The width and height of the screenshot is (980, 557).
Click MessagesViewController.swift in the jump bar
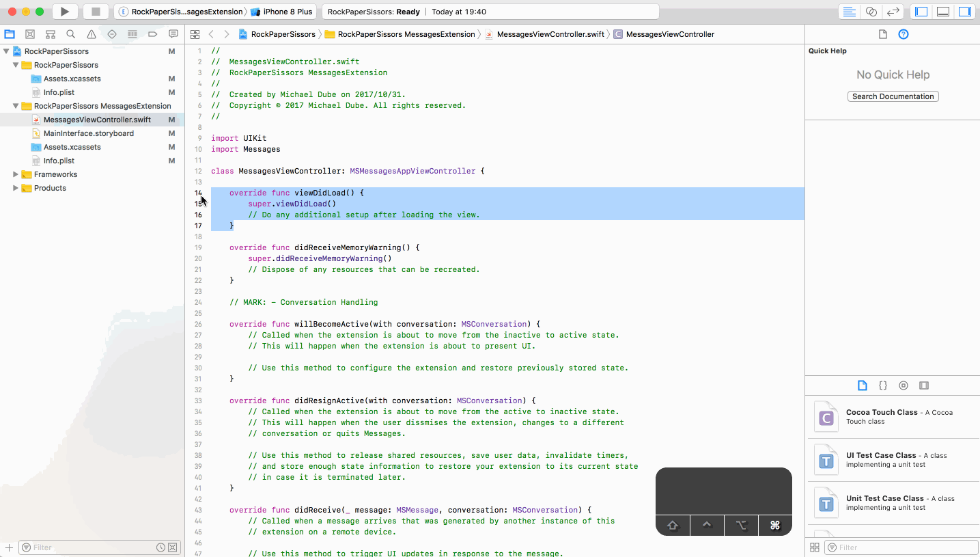pyautogui.click(x=550, y=34)
